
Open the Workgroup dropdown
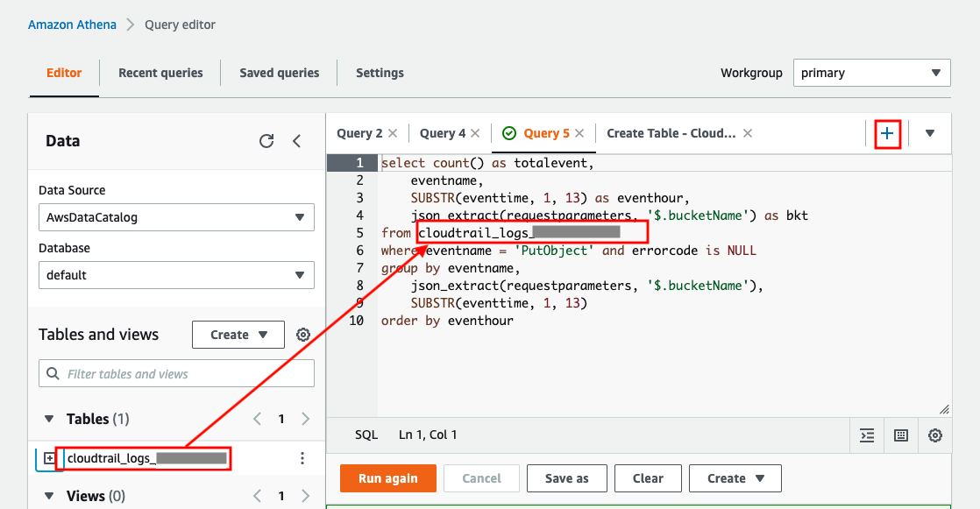tap(871, 73)
